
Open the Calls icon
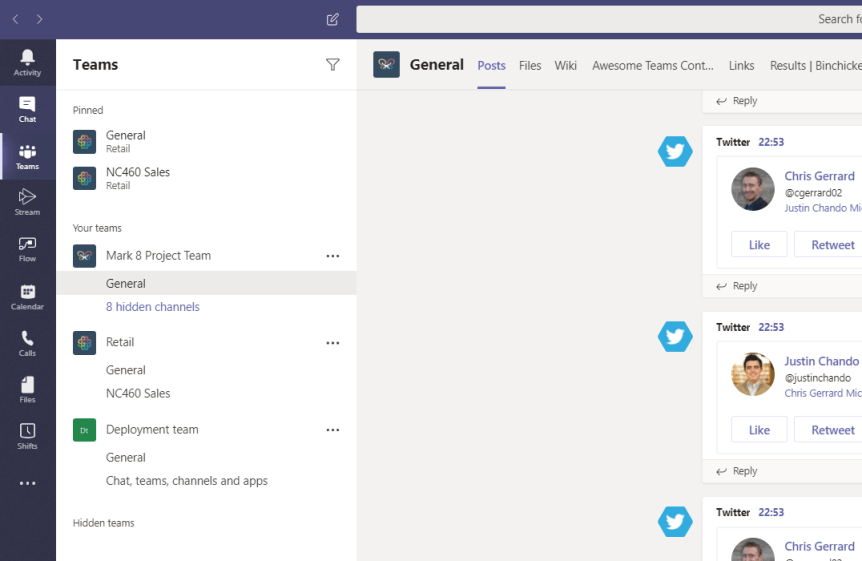[x=27, y=343]
